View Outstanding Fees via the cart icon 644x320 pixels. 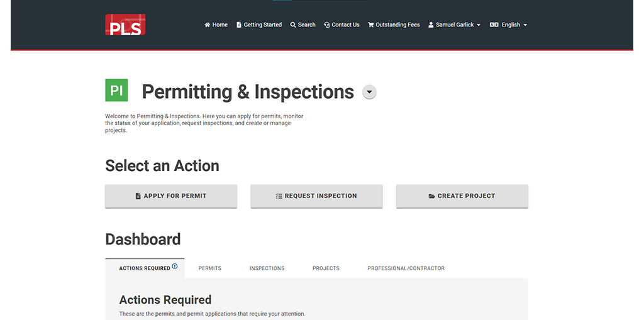click(x=371, y=25)
